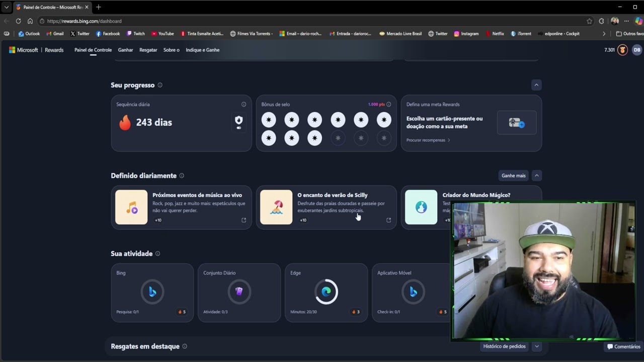Screen dimensions: 644x362
Task: Open browser extensions puzzle icon
Action: [601, 21]
